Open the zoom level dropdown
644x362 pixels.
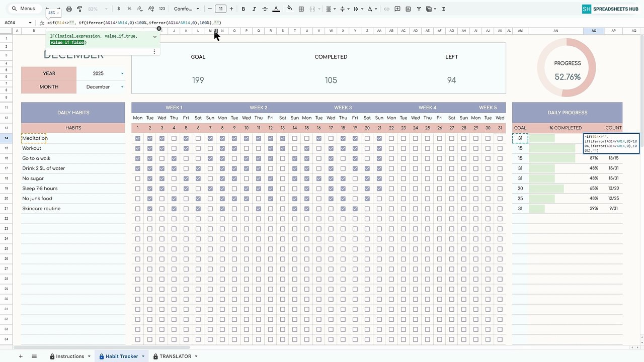click(x=96, y=9)
